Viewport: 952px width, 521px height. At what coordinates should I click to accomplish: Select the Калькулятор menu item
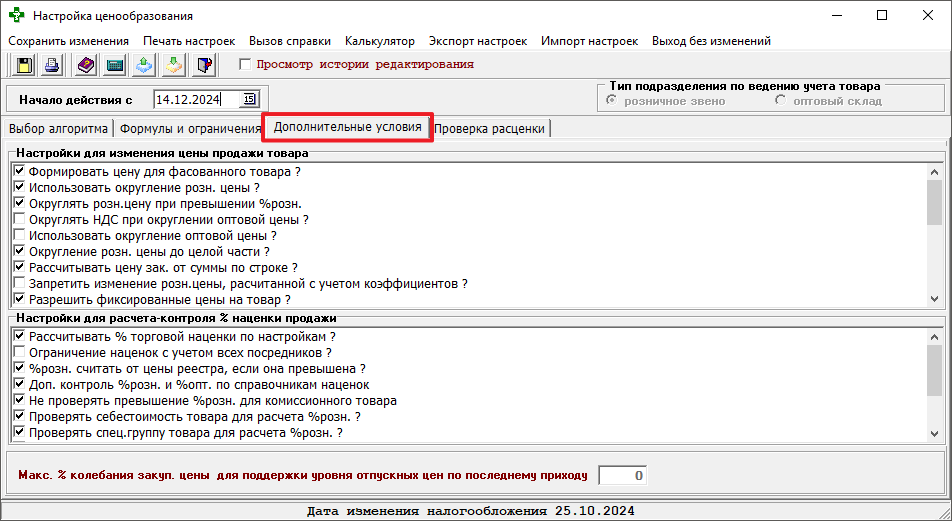(x=379, y=41)
